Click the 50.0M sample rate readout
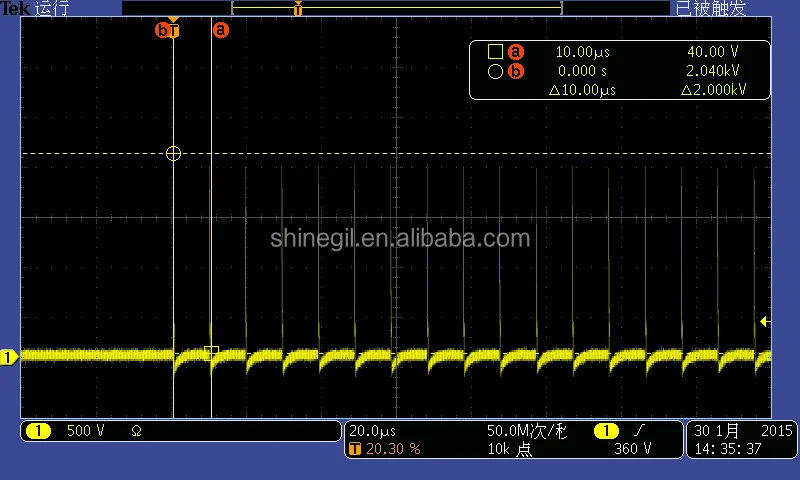 527,431
